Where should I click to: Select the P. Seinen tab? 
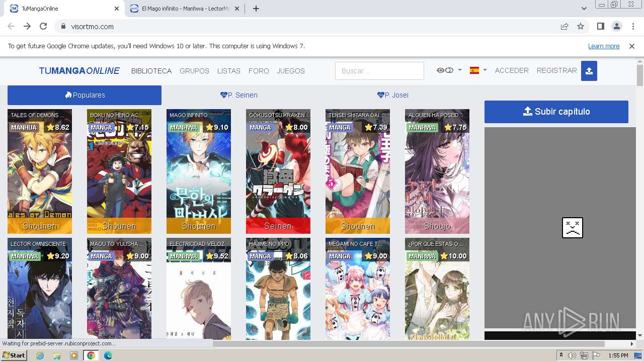point(239,95)
